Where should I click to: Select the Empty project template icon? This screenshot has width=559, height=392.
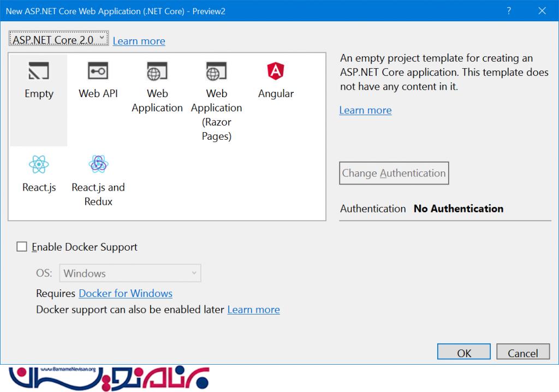39,71
